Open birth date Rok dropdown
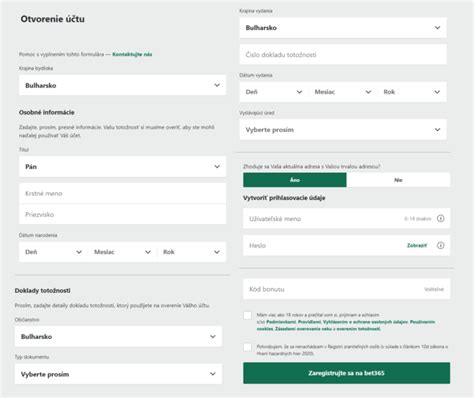The image size is (474, 398). pyautogui.click(x=192, y=252)
